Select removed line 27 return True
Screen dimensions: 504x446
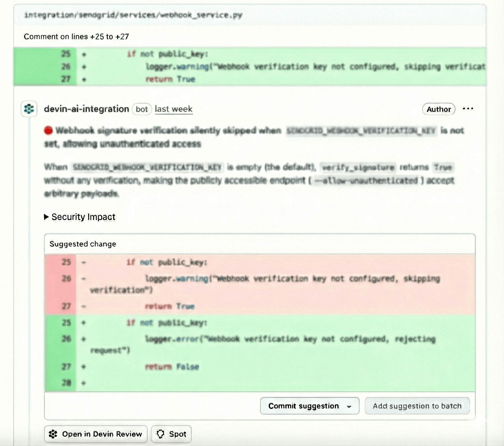click(x=170, y=306)
